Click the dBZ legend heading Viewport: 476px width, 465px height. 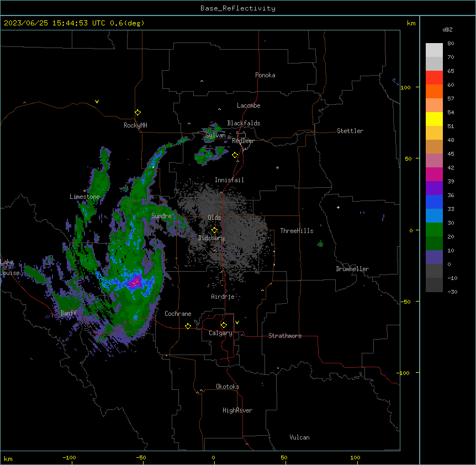click(x=447, y=30)
